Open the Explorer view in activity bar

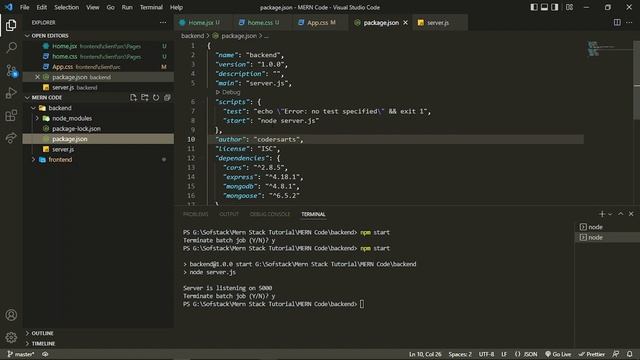pos(11,25)
